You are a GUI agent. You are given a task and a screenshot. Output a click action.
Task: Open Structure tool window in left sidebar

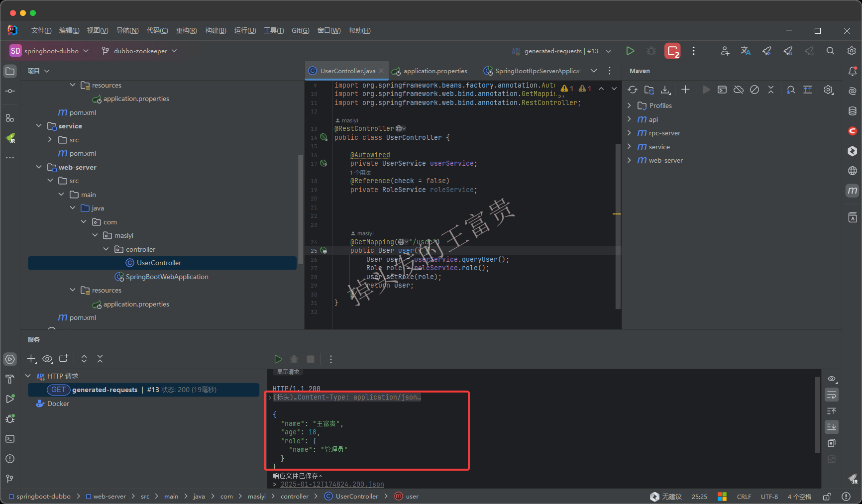[10, 118]
